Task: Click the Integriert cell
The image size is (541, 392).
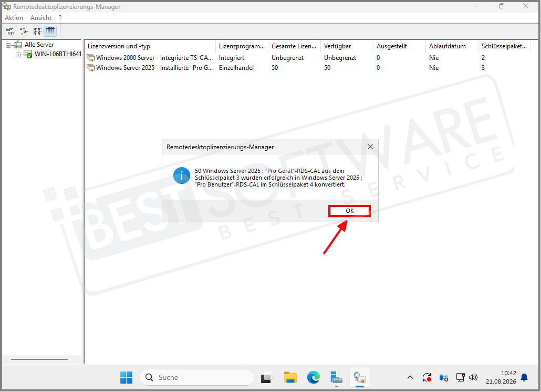Action: (232, 58)
